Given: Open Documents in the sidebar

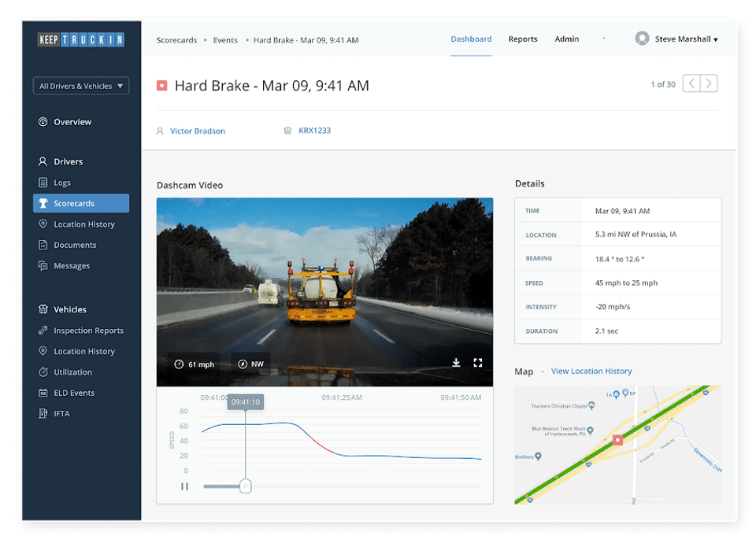Looking at the screenshot, I should pyautogui.click(x=75, y=245).
